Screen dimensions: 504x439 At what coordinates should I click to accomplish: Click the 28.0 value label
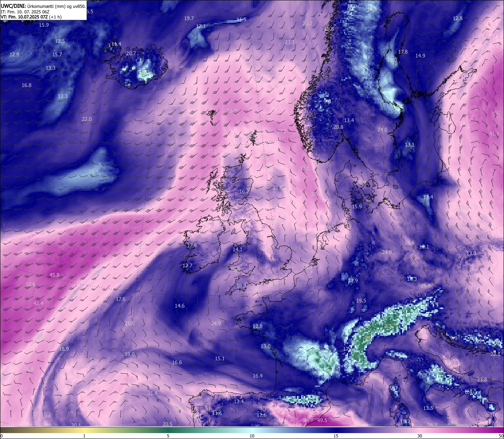pyautogui.click(x=452, y=422)
